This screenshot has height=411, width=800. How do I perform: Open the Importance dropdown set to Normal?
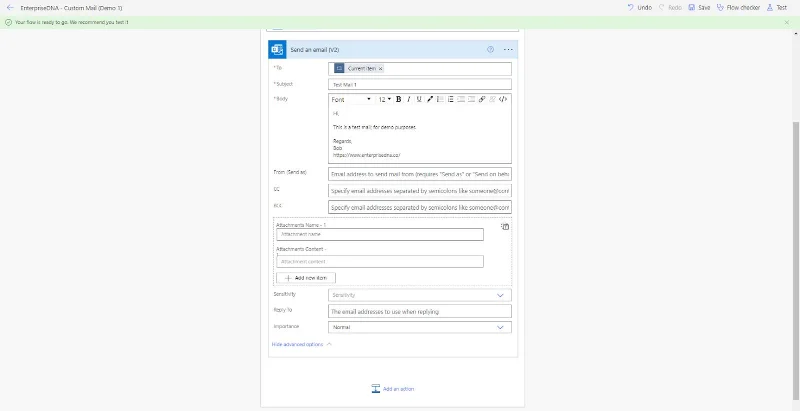(x=419, y=327)
